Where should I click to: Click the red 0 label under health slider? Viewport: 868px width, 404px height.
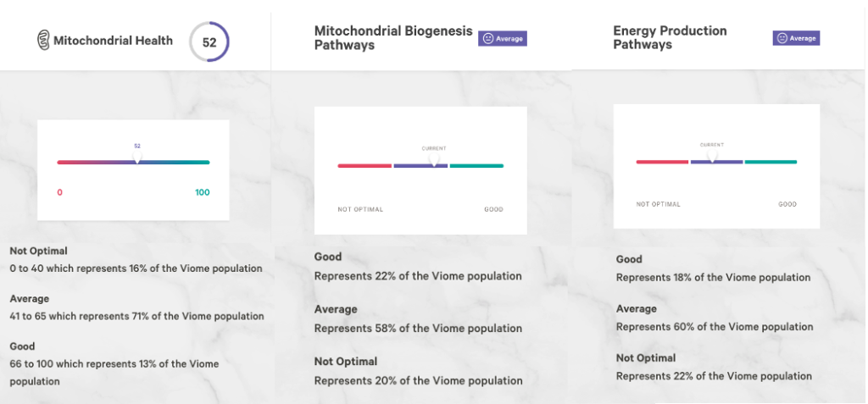click(60, 192)
